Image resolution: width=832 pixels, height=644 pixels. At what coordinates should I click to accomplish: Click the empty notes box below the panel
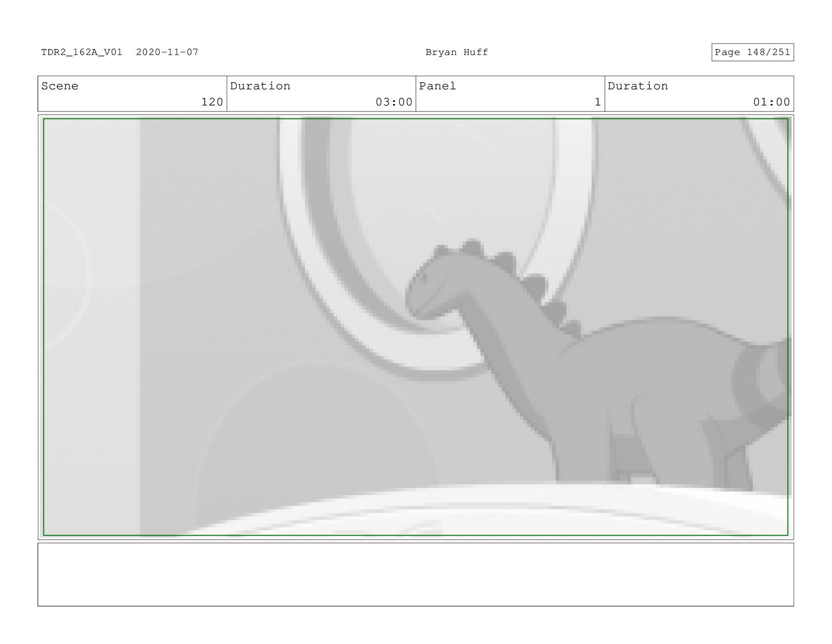(415, 574)
